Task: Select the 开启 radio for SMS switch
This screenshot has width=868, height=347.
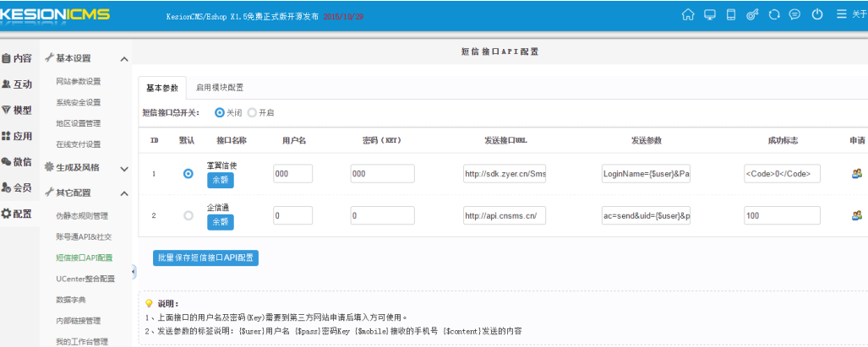Action: coord(252,112)
